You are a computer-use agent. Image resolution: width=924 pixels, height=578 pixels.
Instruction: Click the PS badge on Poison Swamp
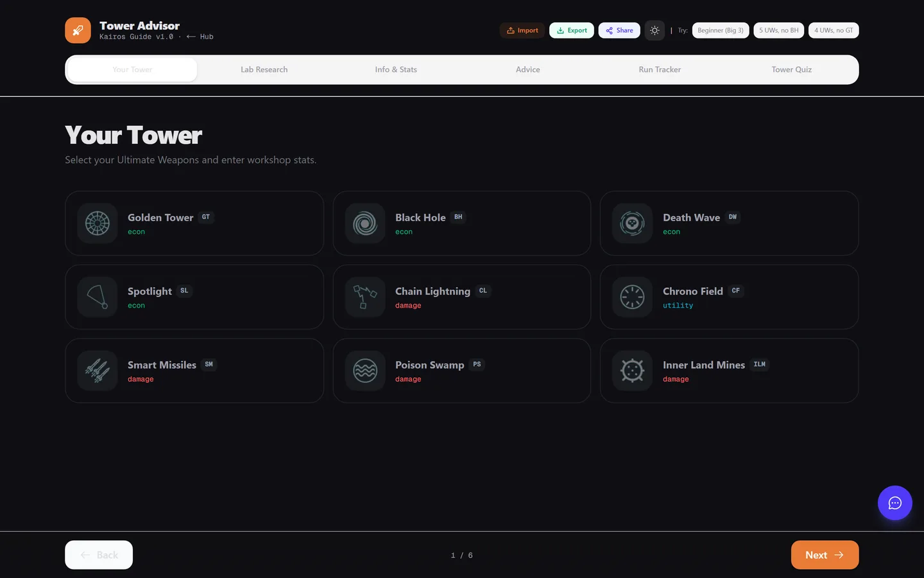point(477,364)
